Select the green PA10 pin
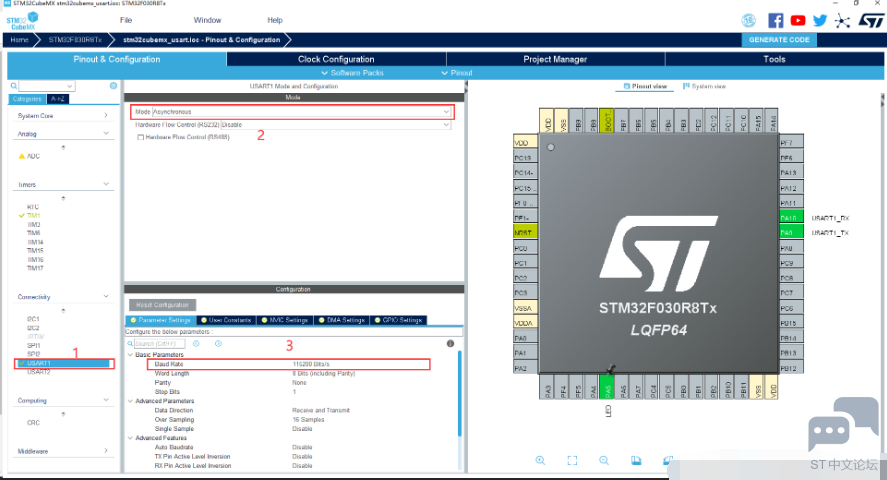 [791, 218]
